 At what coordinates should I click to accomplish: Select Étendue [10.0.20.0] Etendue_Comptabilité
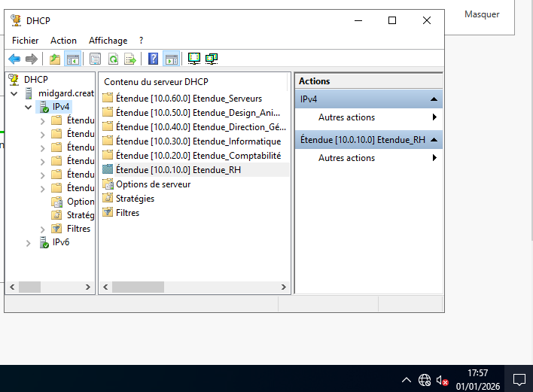pos(198,155)
